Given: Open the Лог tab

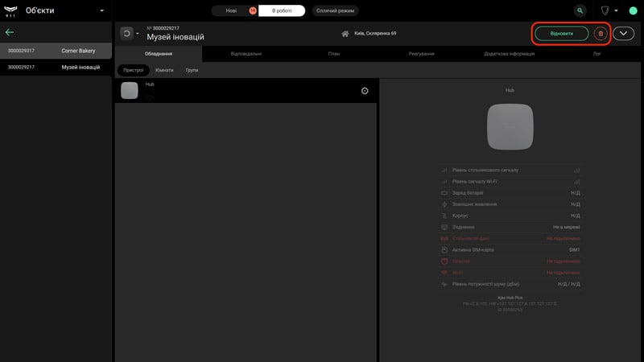Looking at the screenshot, I should coord(597,54).
